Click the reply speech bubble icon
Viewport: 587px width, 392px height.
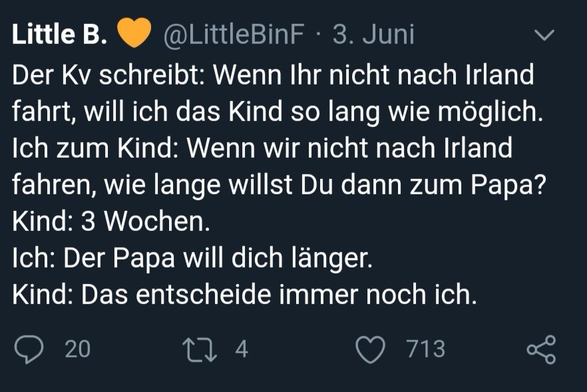pyautogui.click(x=29, y=350)
